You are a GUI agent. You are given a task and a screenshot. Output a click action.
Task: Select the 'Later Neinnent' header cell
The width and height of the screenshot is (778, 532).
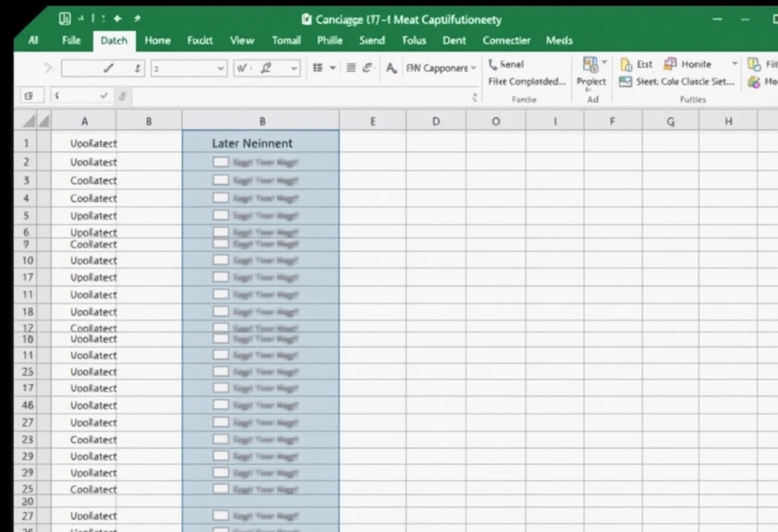click(260, 143)
